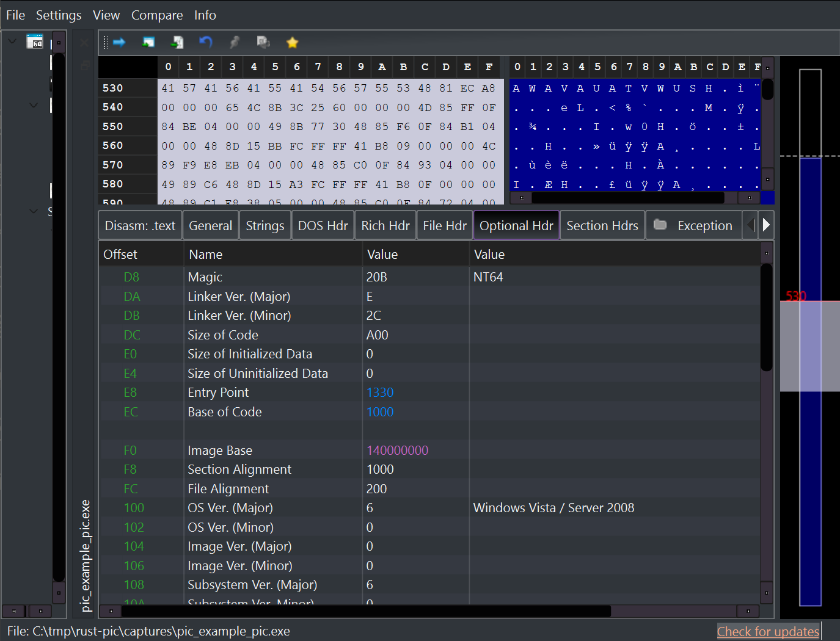This screenshot has height=641, width=840.
Task: Switch to the Disasm: .text tab
Action: click(140, 226)
